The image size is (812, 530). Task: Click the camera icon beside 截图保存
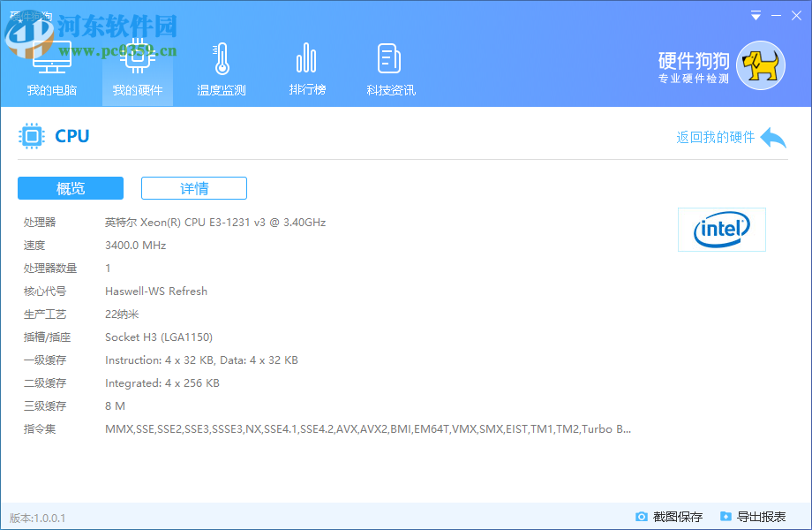(642, 516)
